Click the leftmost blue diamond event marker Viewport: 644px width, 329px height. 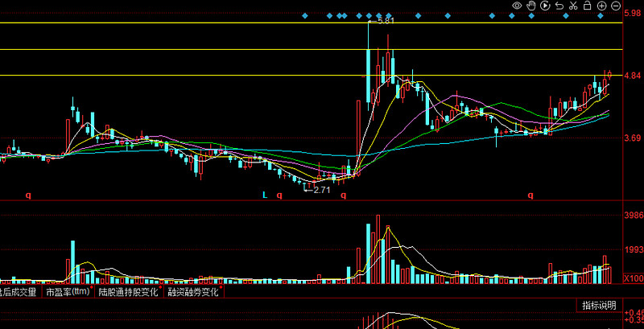coord(305,16)
